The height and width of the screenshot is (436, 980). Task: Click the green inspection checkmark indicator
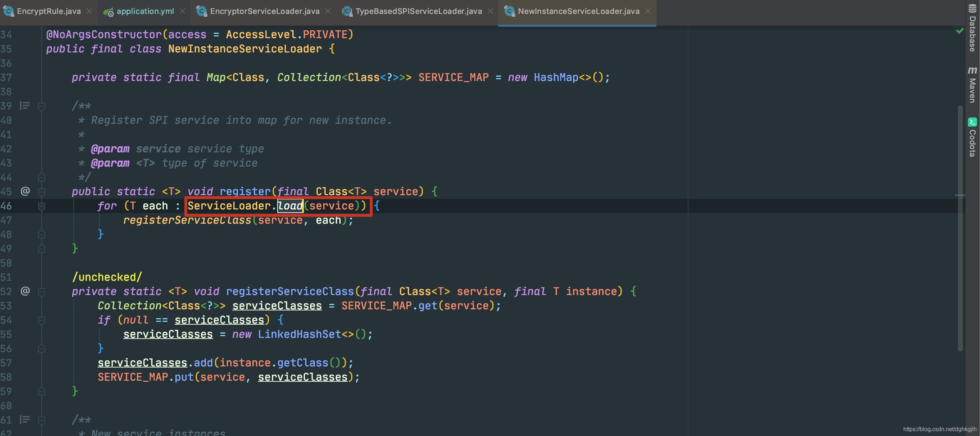[960, 30]
